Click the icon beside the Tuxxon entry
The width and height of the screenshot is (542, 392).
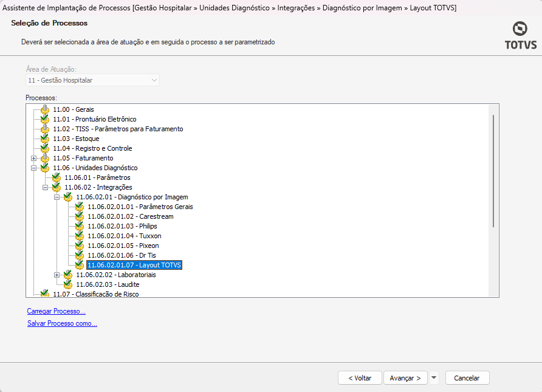(80, 236)
